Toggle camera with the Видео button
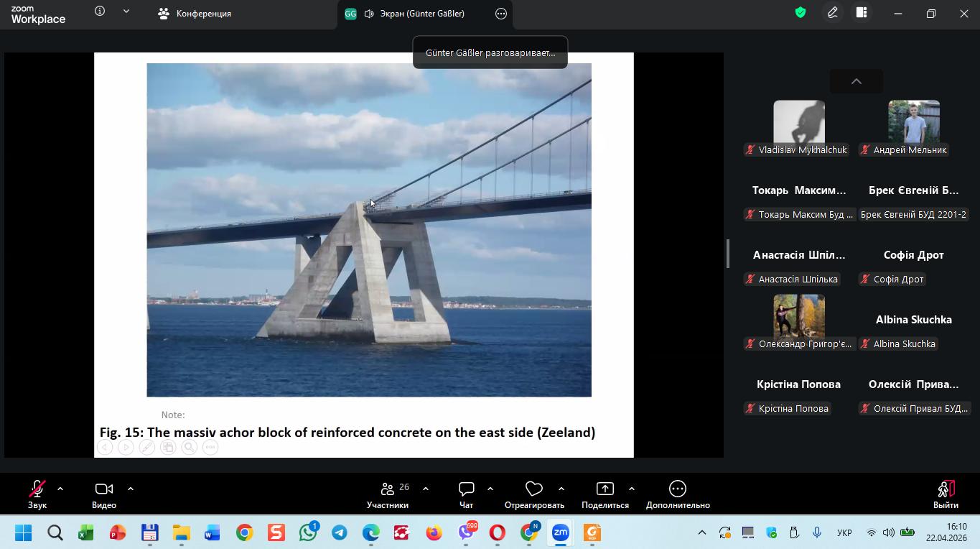This screenshot has width=980, height=549. pos(104,494)
